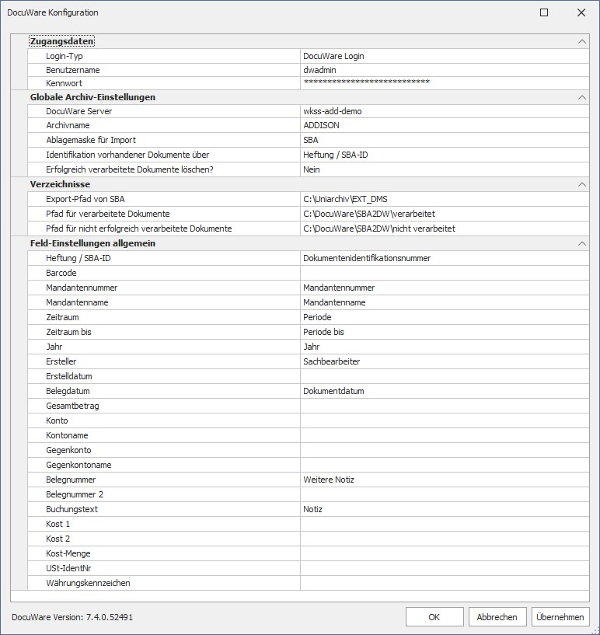The height and width of the screenshot is (635, 600).
Task: Select the Heftung / SBA-ID property label
Action: (x=78, y=258)
